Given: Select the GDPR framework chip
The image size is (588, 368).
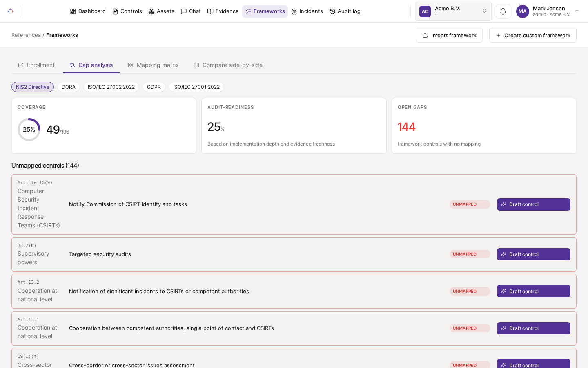Looking at the screenshot, I should tap(154, 87).
